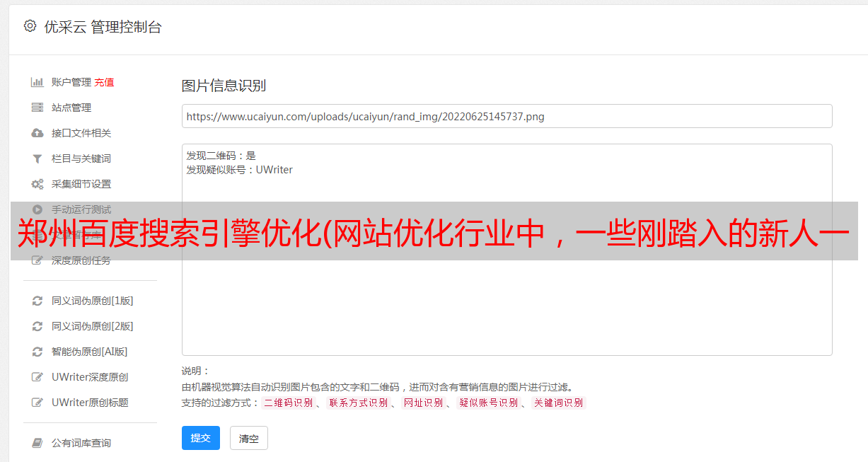The height and width of the screenshot is (462, 868).
Task: Click the red 充值 link
Action: pos(104,82)
